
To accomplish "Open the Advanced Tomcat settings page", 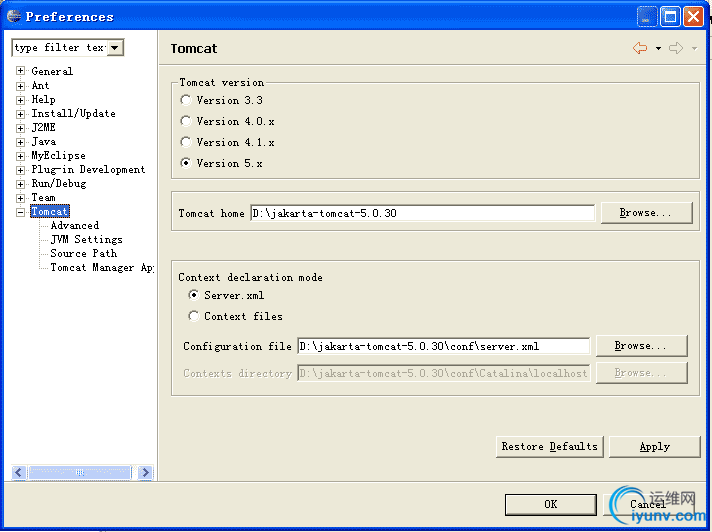I will [x=74, y=226].
